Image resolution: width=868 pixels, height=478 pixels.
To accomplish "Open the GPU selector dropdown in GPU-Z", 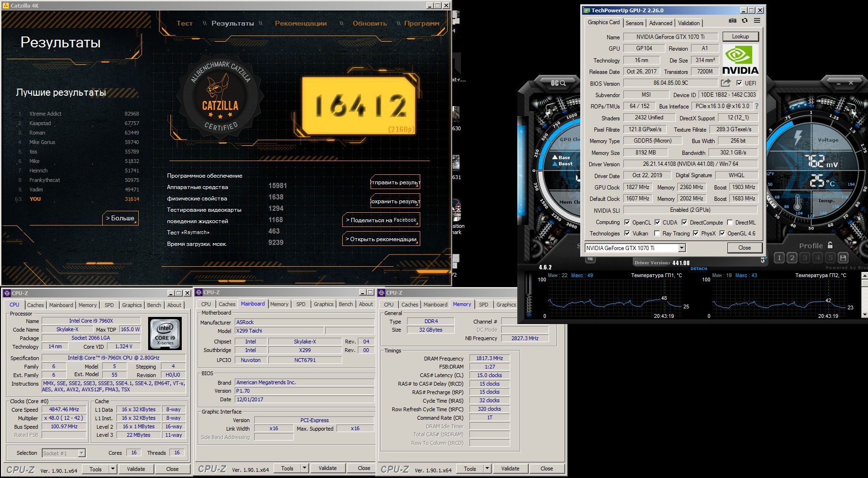I will pos(682,248).
